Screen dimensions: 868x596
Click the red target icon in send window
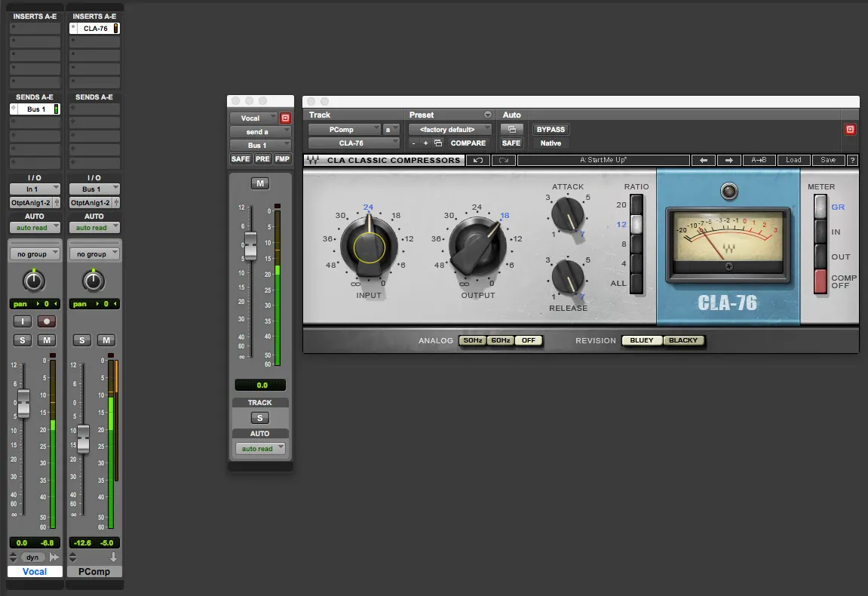(285, 118)
